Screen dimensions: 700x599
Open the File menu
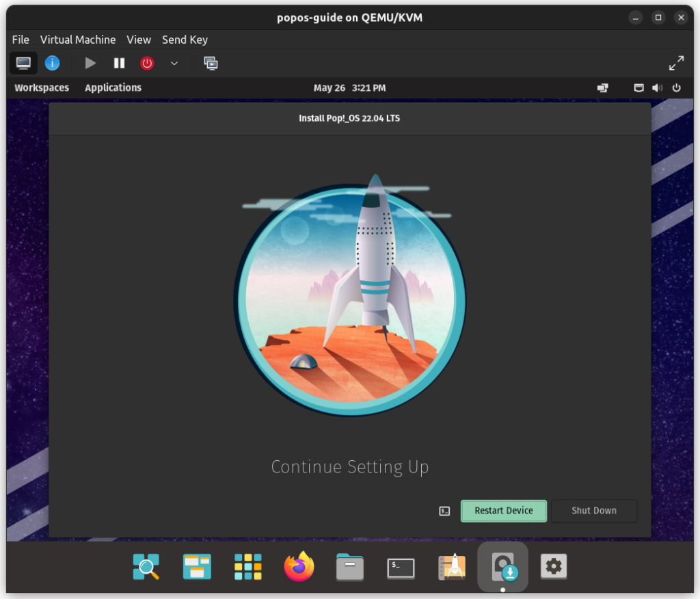[x=21, y=40]
